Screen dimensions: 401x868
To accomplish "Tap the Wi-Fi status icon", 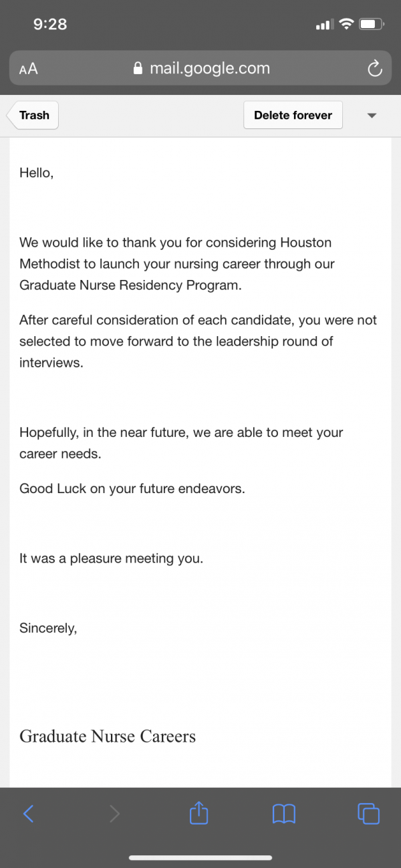I will pyautogui.click(x=346, y=24).
